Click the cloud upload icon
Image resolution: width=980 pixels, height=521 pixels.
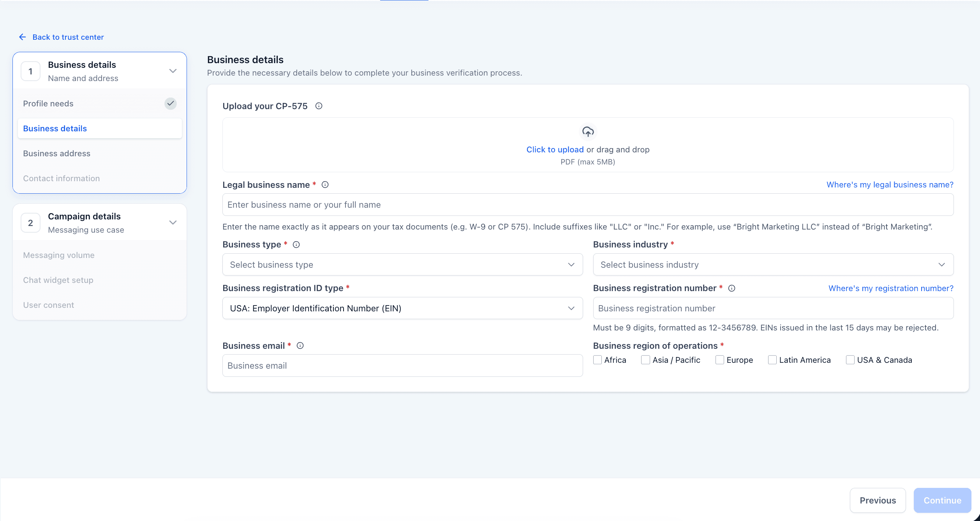coord(588,132)
